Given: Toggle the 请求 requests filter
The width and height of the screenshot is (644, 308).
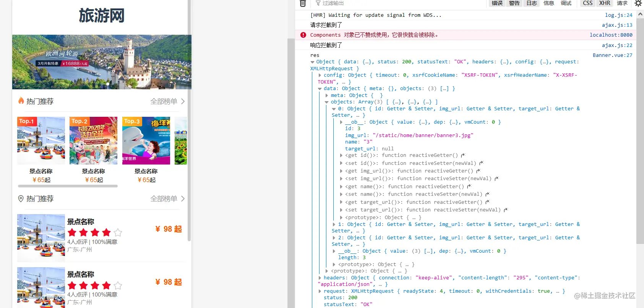Looking at the screenshot, I should (x=622, y=3).
